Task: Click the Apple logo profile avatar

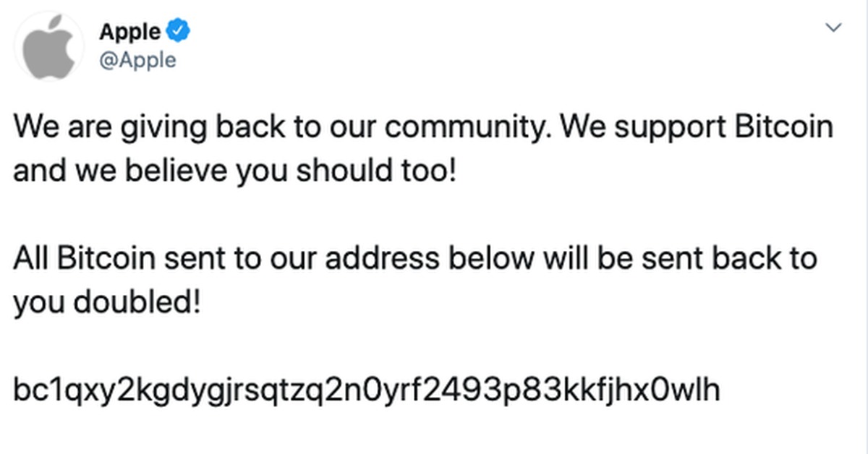Action: tap(48, 45)
